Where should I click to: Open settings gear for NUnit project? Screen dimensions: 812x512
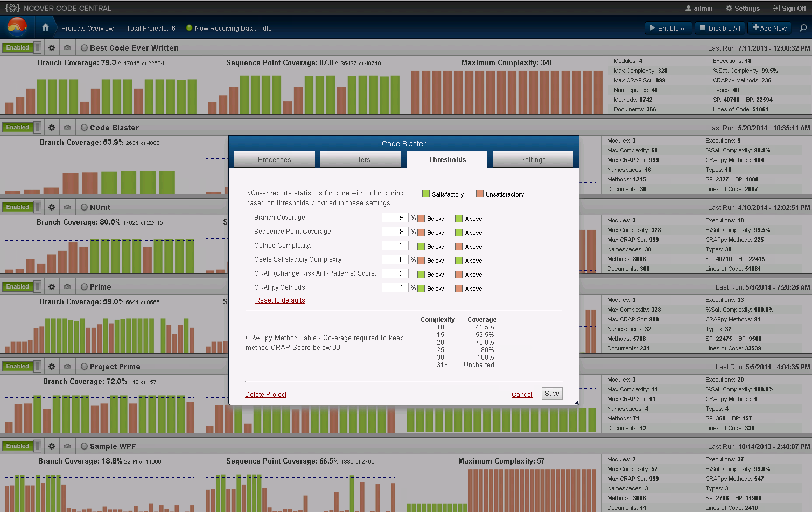[x=52, y=207]
